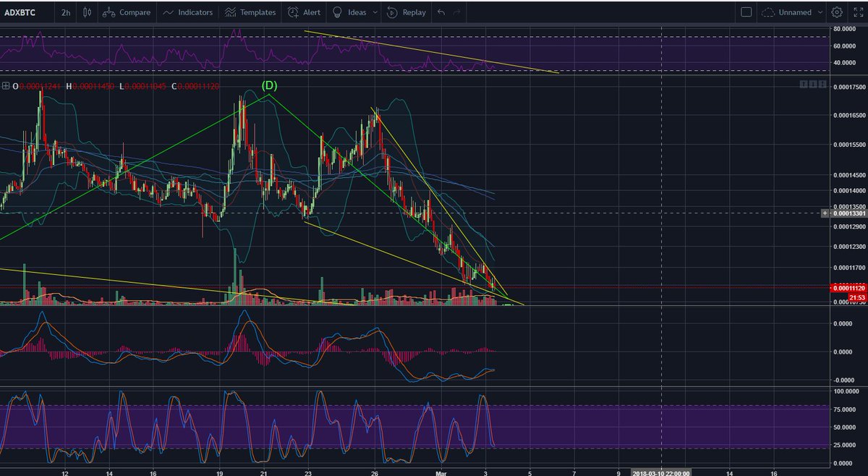Toggle the fullscreen mode icon
Screen dimensions: 868x476
[x=859, y=12]
